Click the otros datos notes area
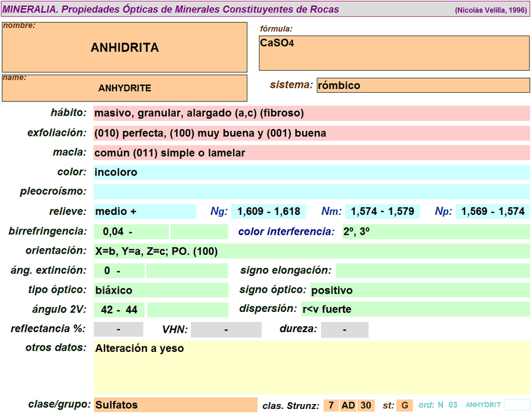 point(311,367)
